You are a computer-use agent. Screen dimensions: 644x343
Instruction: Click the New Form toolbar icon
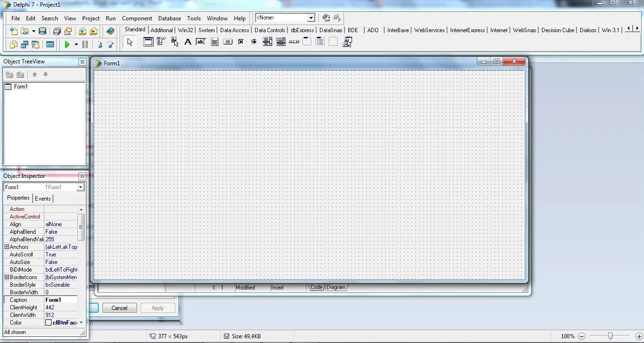pos(50,44)
